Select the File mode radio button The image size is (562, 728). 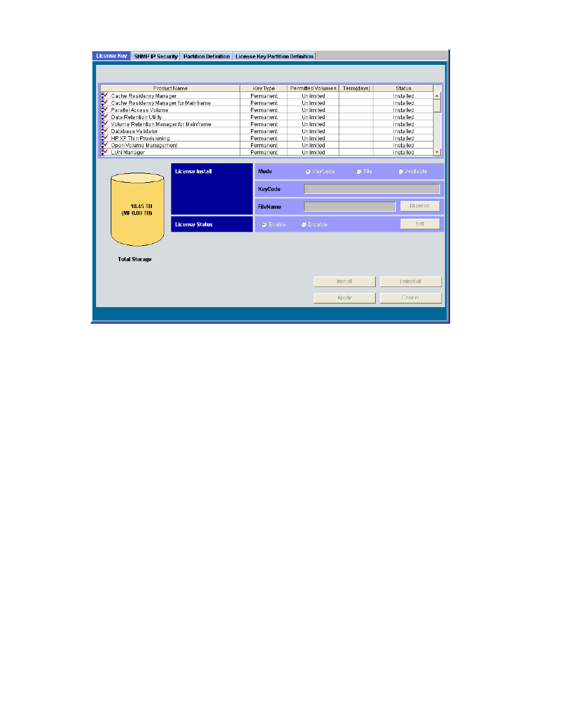pyautogui.click(x=359, y=172)
